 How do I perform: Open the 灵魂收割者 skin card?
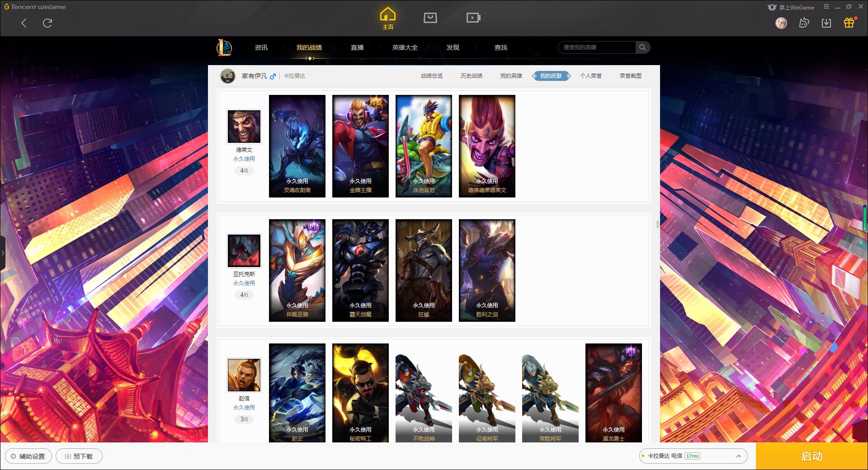point(297,146)
